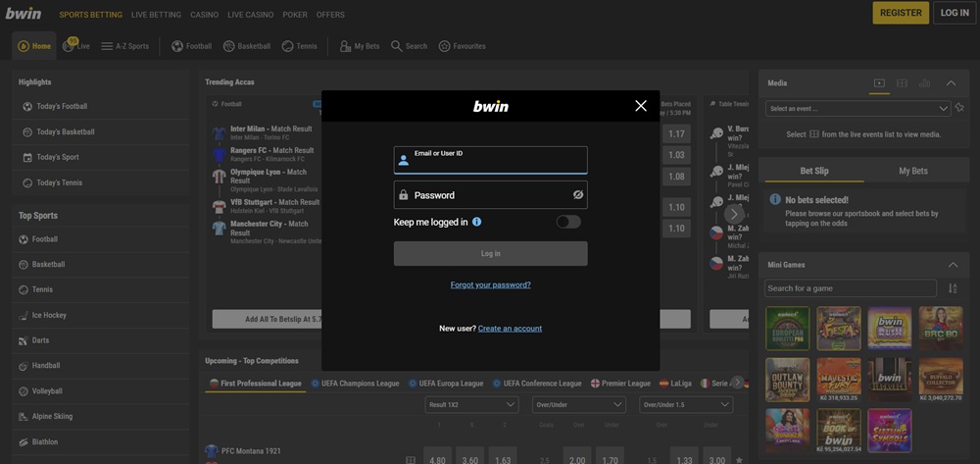Open Basketball in the top nav
Screen dimensions: 980x464
tap(246, 46)
